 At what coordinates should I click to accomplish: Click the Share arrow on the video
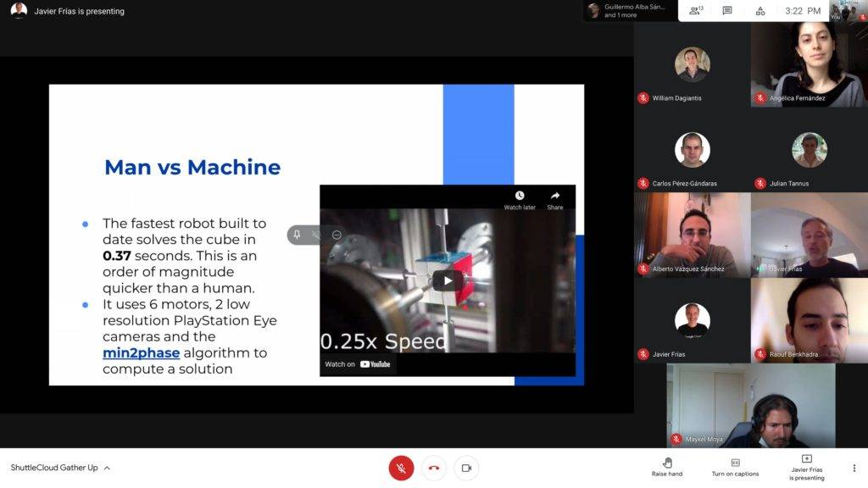pos(554,200)
